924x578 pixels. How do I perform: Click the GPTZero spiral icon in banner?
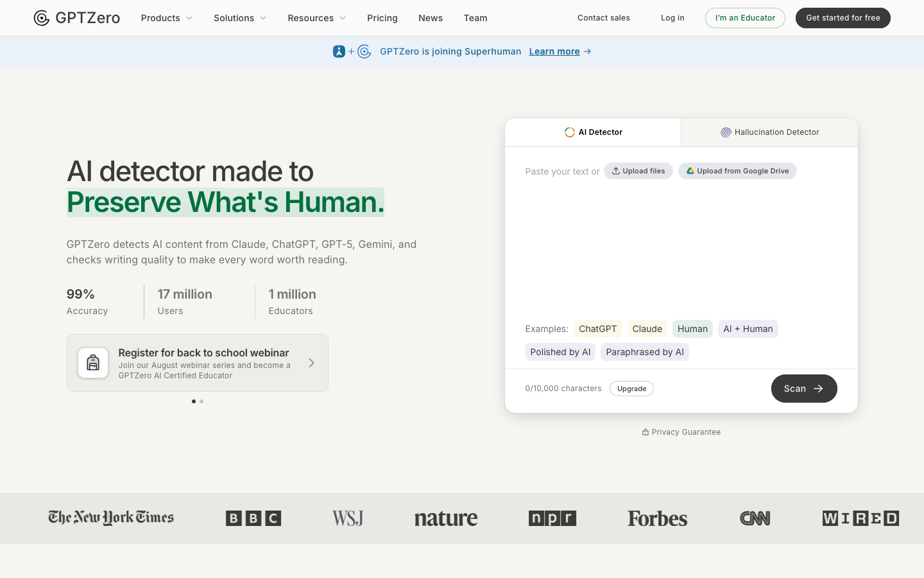point(364,51)
